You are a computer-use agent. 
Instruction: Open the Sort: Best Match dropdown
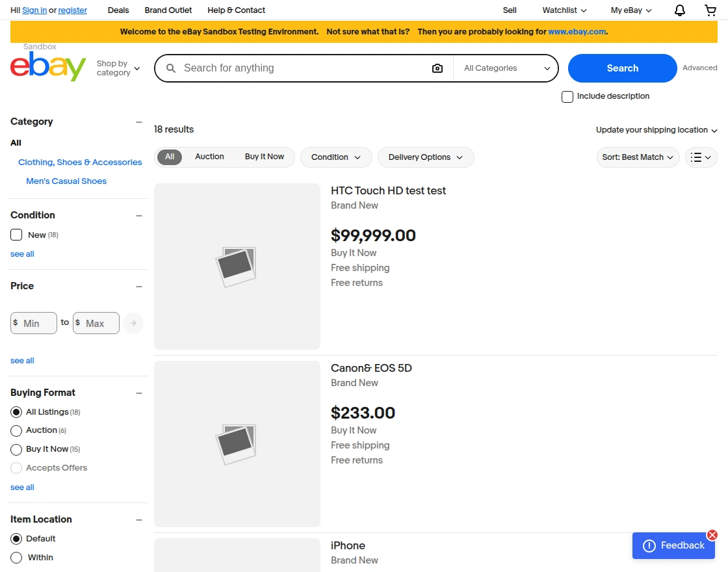(638, 157)
